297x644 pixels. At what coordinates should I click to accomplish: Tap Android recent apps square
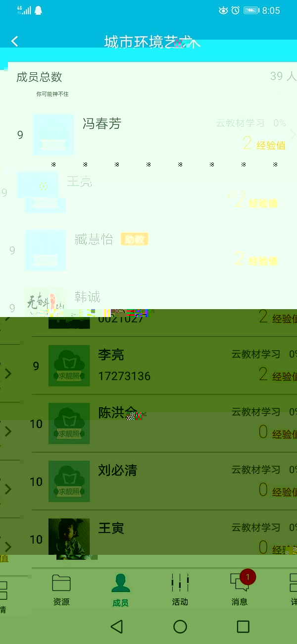coord(243,627)
